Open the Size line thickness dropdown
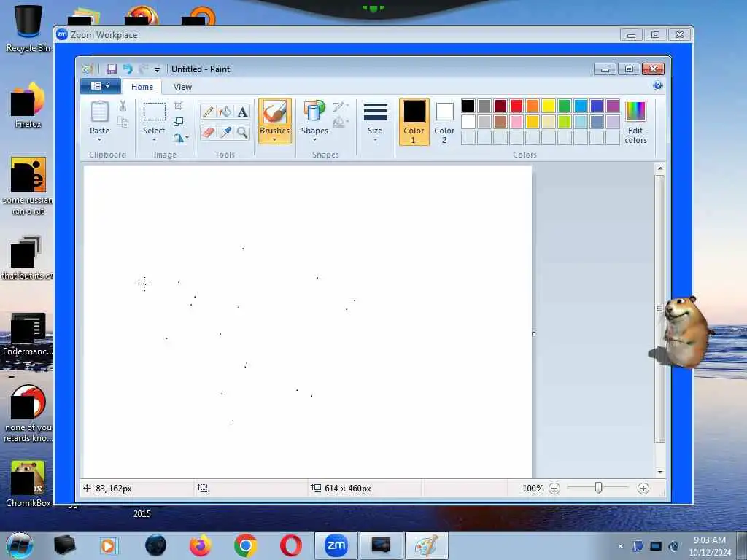Viewport: 747px width, 560px height. [x=375, y=121]
